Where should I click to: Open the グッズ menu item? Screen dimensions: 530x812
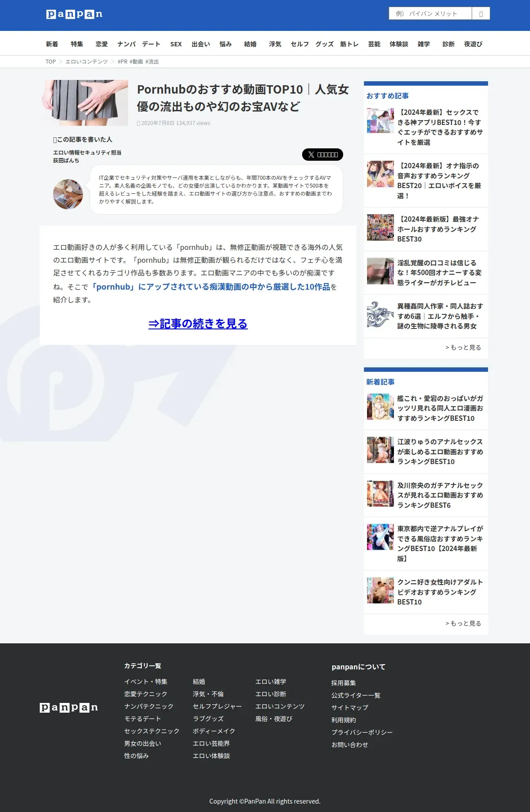pos(325,44)
